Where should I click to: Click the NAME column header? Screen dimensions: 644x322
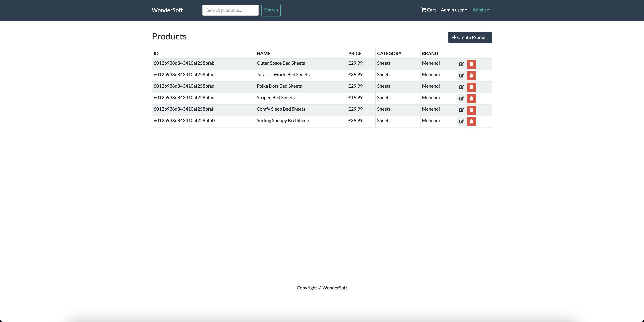(x=263, y=53)
